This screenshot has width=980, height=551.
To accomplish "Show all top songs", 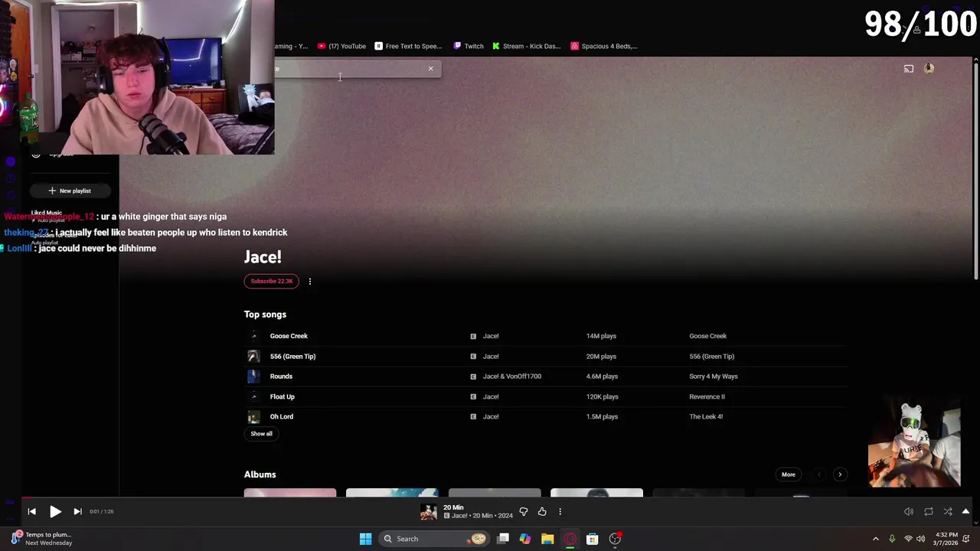I will pyautogui.click(x=261, y=434).
